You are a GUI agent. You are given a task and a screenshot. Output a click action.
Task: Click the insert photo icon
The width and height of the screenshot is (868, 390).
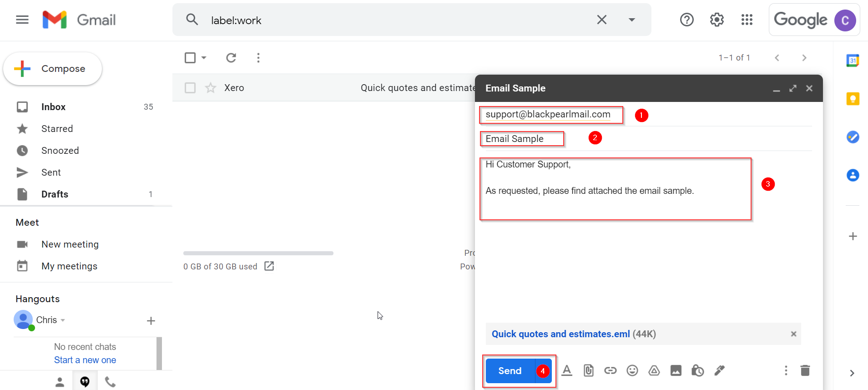click(676, 370)
